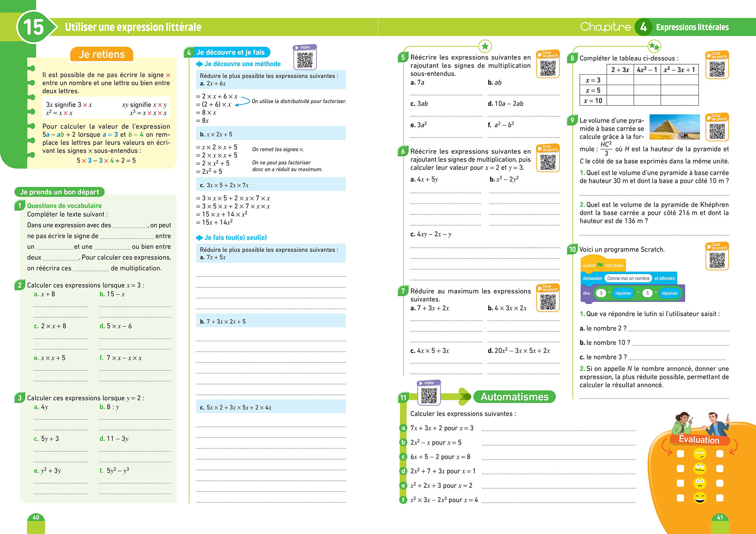Click 'On utilise la distributivité pour factoriser.' note

coord(299,101)
